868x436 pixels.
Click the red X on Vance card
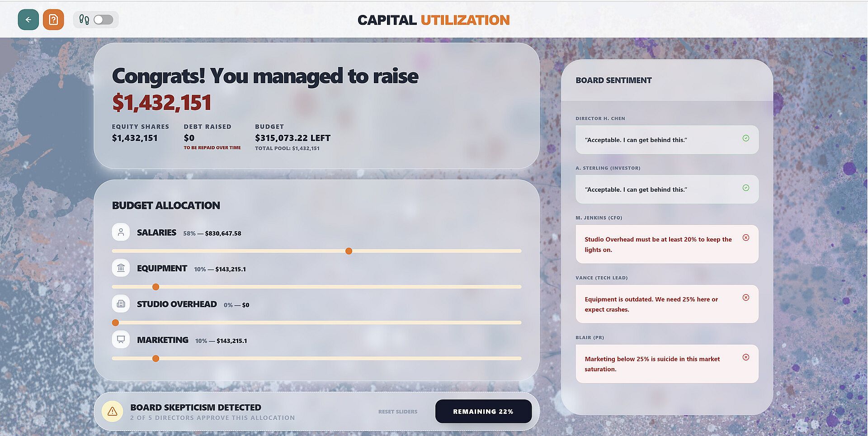(746, 298)
